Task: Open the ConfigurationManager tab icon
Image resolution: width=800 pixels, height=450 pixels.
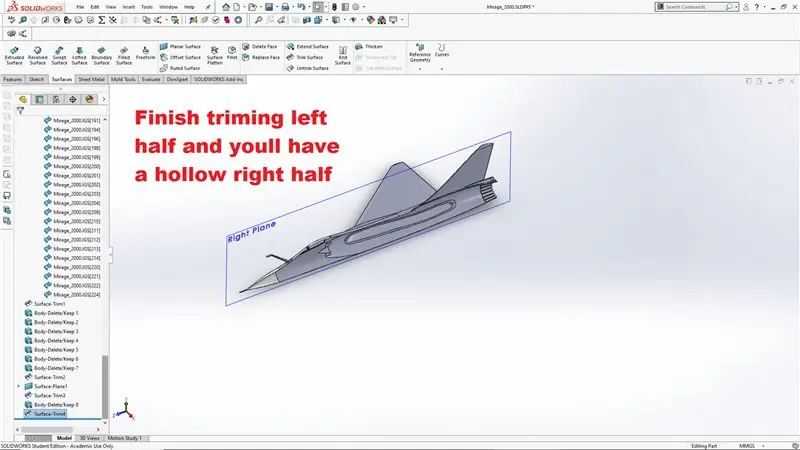Action: click(56, 99)
